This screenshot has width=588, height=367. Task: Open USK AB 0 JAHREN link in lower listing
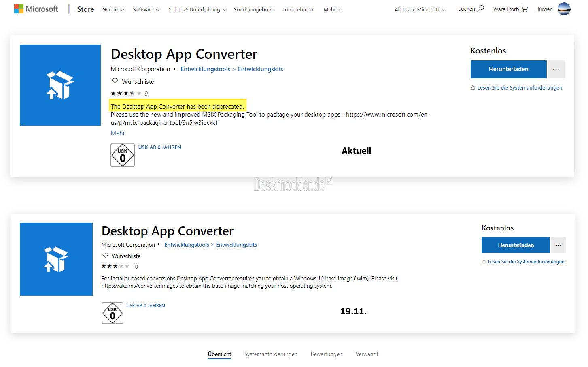(x=146, y=306)
